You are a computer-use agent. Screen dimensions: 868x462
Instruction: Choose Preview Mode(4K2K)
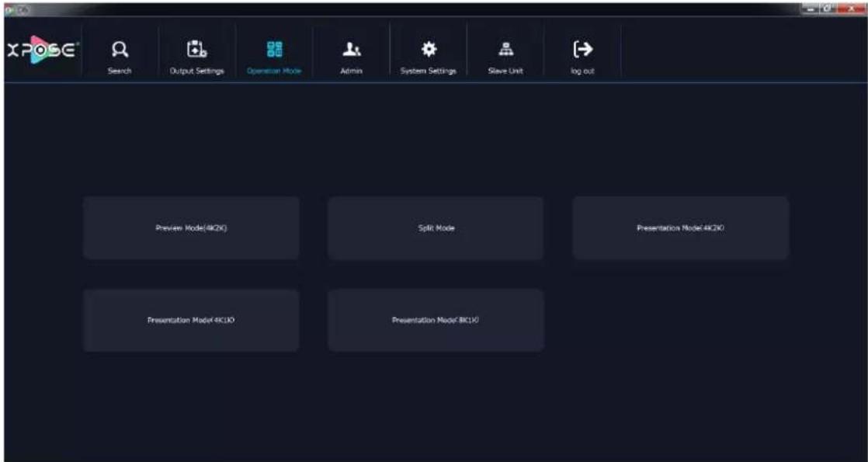(192, 228)
